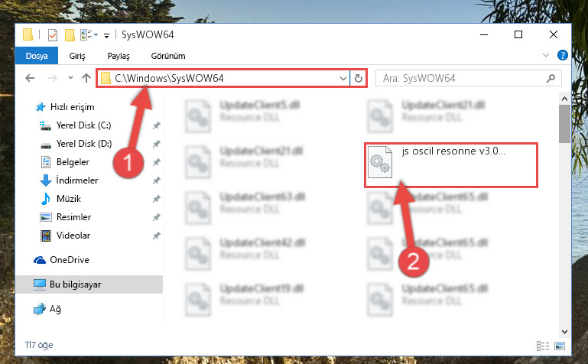This screenshot has height=364, width=588.
Task: Open the blue help question mark
Action: 562,55
